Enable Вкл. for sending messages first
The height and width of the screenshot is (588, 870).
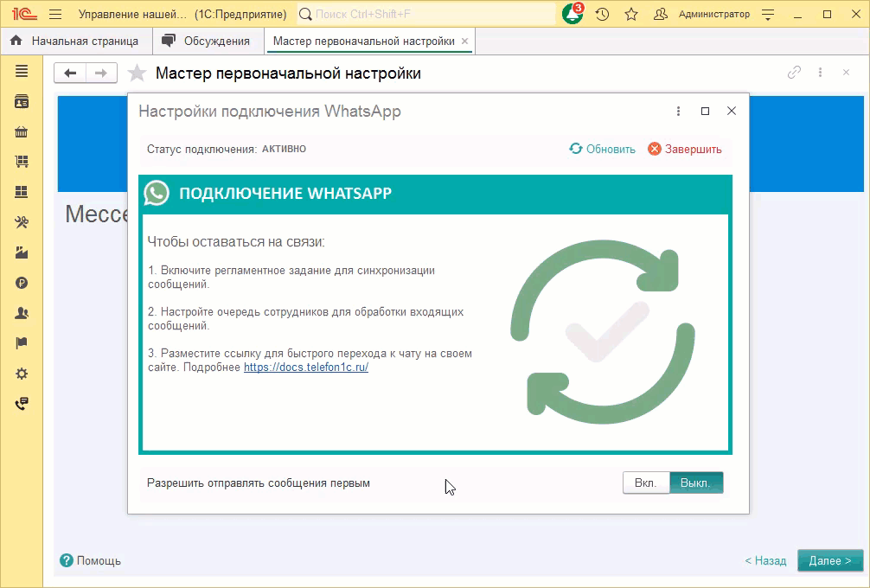[644, 483]
